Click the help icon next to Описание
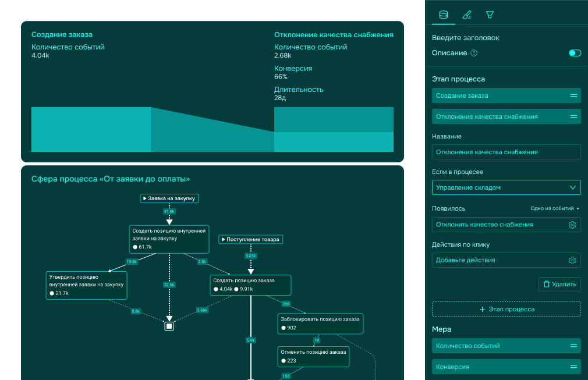 click(x=474, y=53)
